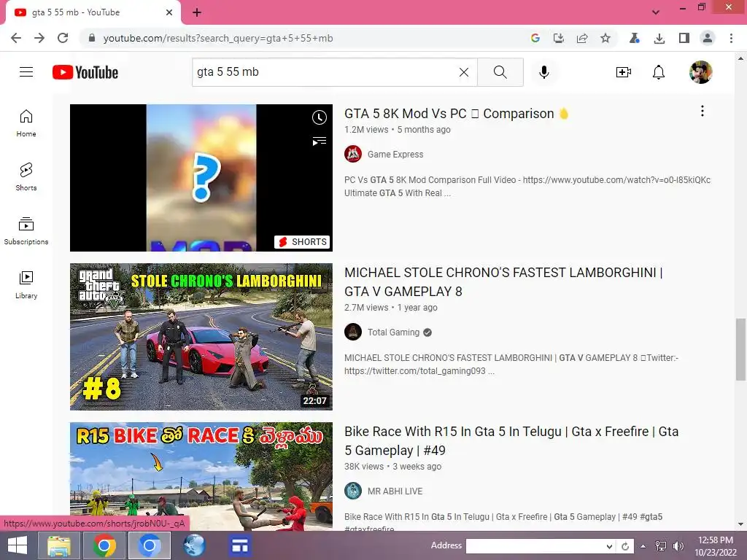Viewport: 747px width, 560px height.
Task: Reload the YouTube page
Action: (x=63, y=38)
